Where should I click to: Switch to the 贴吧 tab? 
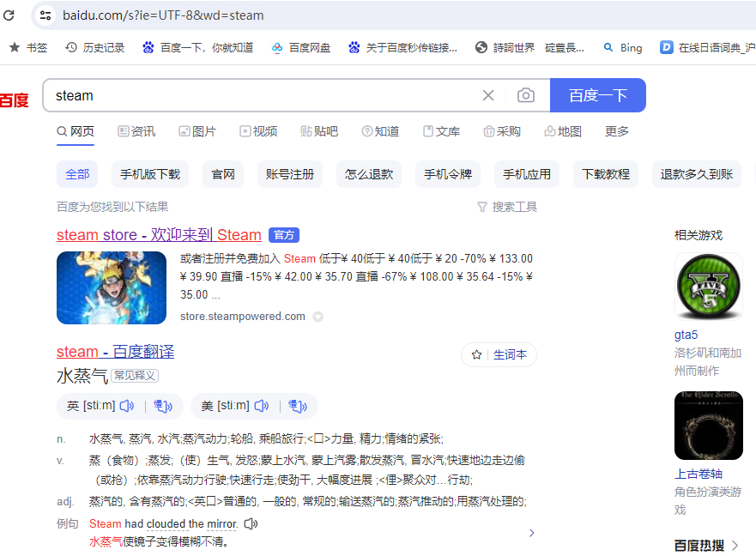[x=319, y=131]
